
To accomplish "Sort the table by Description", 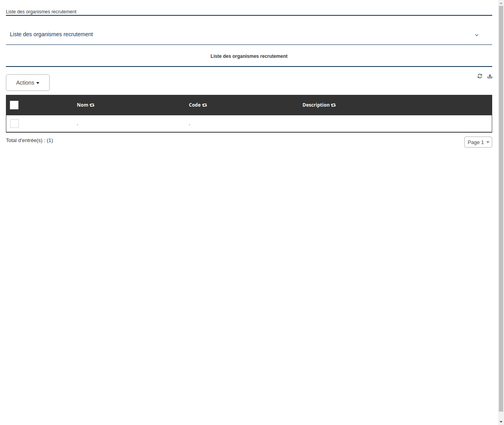I will pyautogui.click(x=333, y=105).
